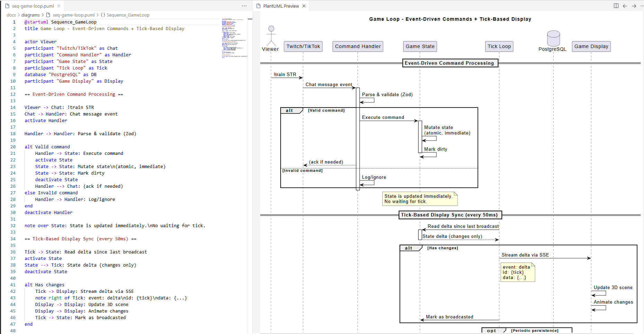Click 'deactivate Handler' code line
Screen dimensions: 644x334
48,212
